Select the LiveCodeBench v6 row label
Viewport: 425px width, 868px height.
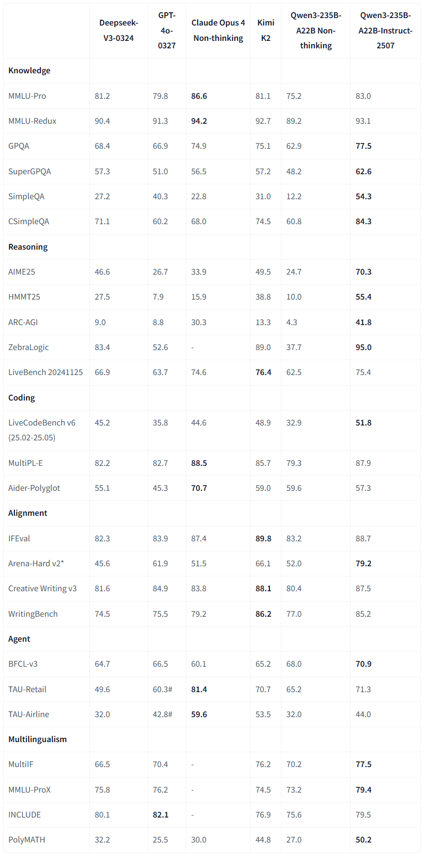coord(42,423)
